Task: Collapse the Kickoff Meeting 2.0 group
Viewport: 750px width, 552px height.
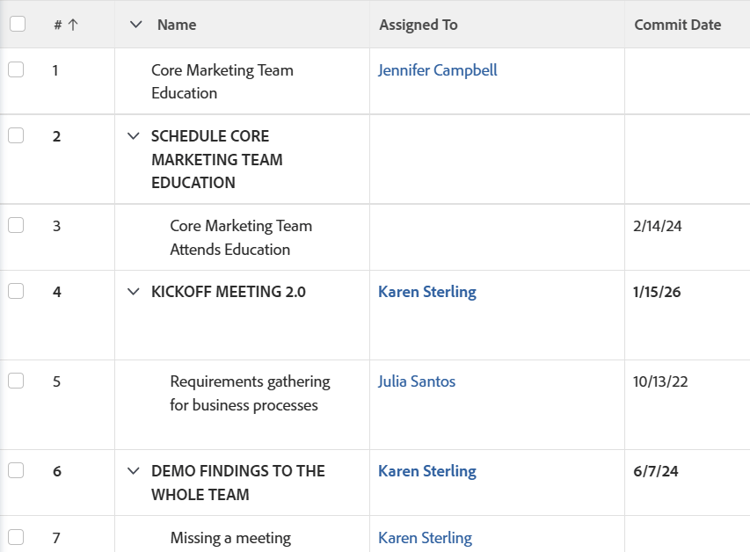Action: (133, 292)
